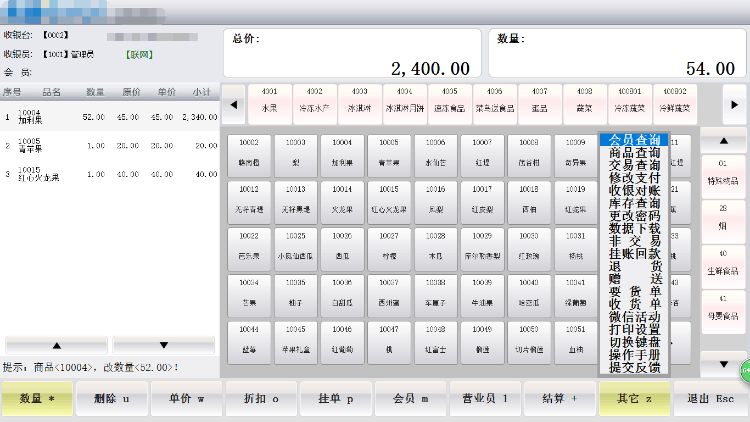Choose 收货单 from the popup menu
This screenshot has height=422, width=750.
634,304
